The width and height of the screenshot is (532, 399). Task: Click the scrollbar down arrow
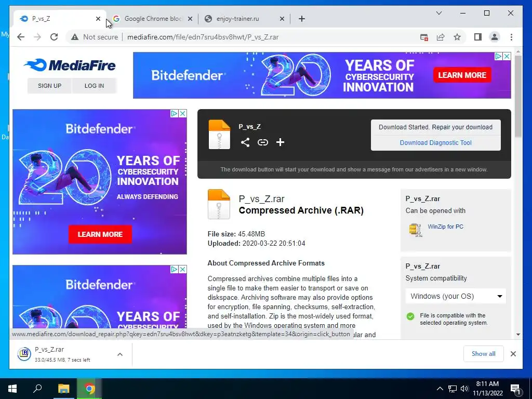point(518,334)
